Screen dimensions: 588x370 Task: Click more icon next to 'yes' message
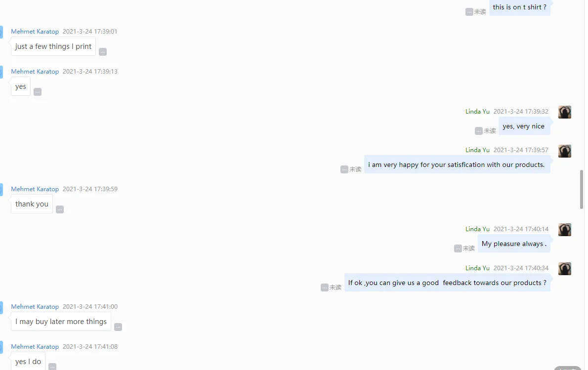38,92
